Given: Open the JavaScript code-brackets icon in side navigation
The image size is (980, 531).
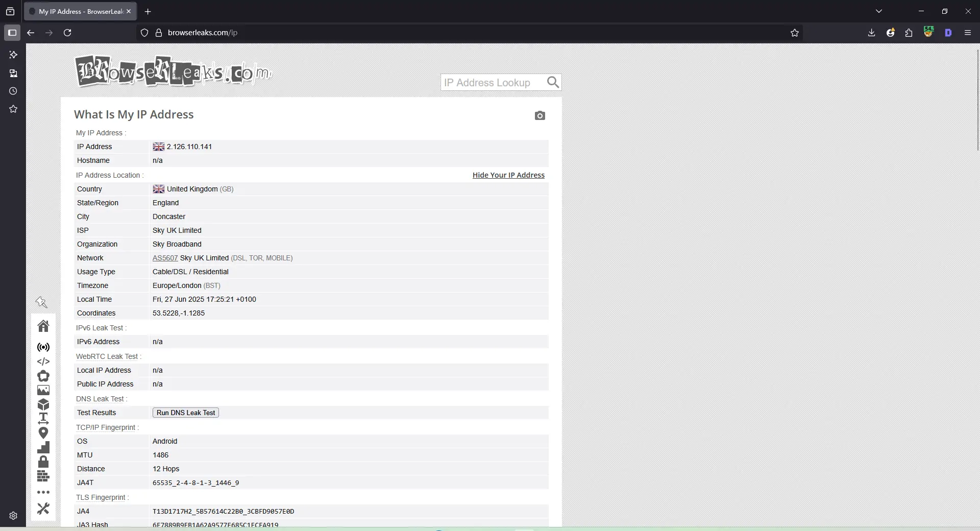Looking at the screenshot, I should (x=43, y=361).
